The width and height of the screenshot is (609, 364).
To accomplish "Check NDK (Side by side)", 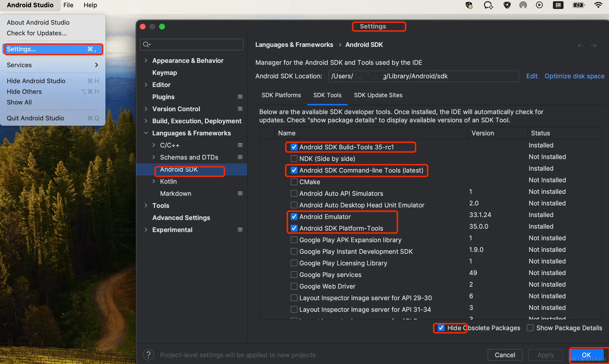I will point(294,159).
